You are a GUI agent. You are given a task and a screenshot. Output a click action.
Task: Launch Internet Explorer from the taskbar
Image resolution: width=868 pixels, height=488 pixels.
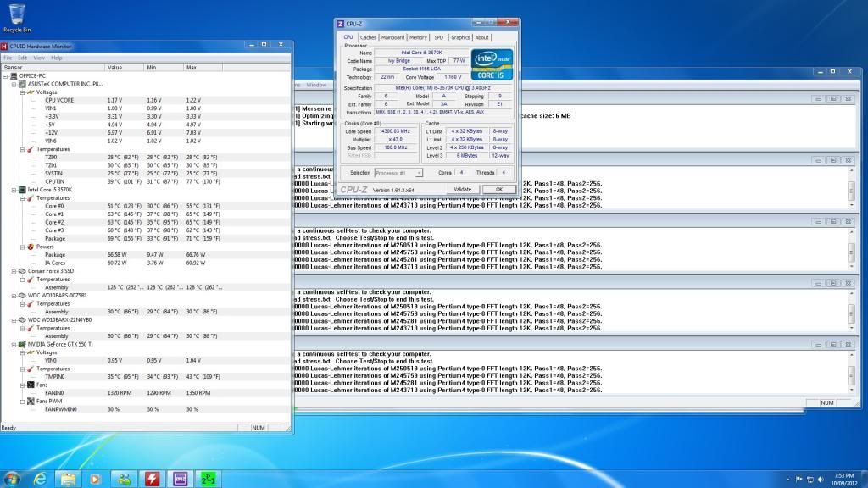(40, 478)
